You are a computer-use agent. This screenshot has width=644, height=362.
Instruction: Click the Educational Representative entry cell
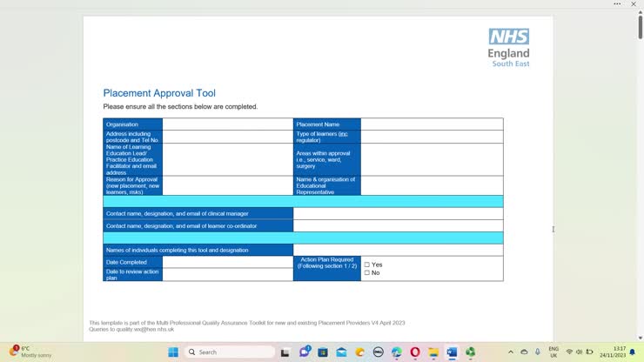pyautogui.click(x=432, y=185)
